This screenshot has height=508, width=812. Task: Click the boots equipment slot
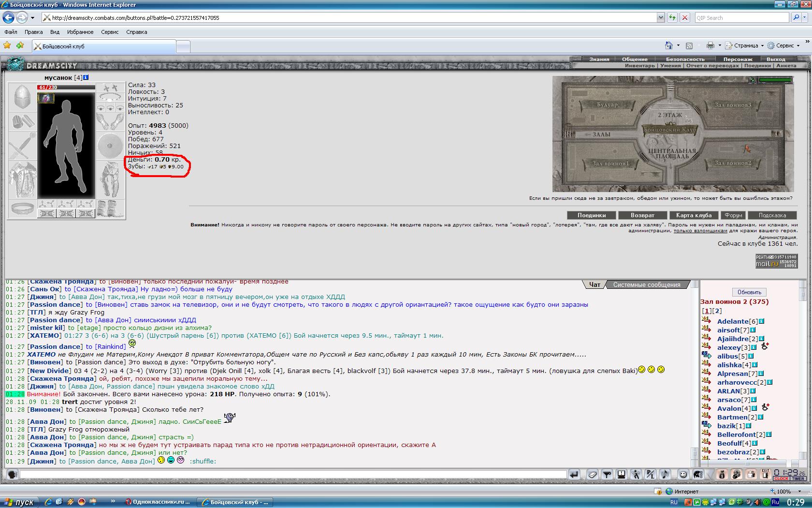pyautogui.click(x=111, y=209)
